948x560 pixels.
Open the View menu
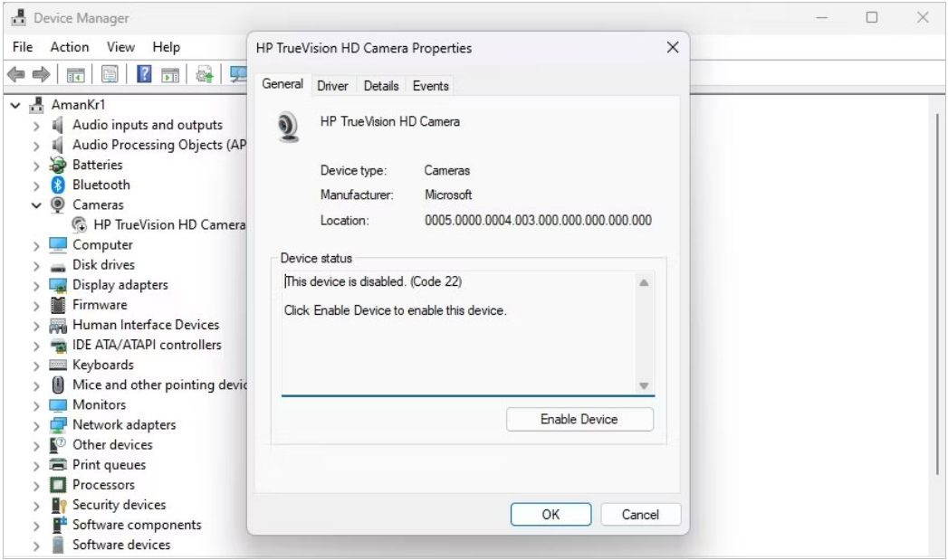pyautogui.click(x=120, y=47)
